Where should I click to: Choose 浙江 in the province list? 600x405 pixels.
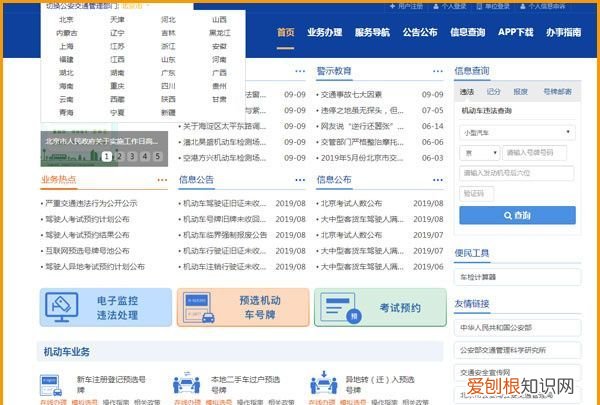(168, 46)
